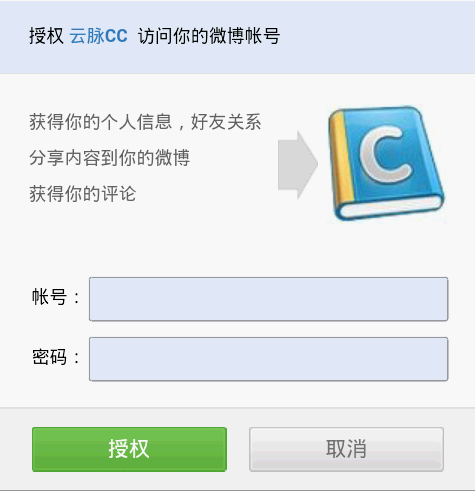Click the white pages of the book icon

coord(390,207)
